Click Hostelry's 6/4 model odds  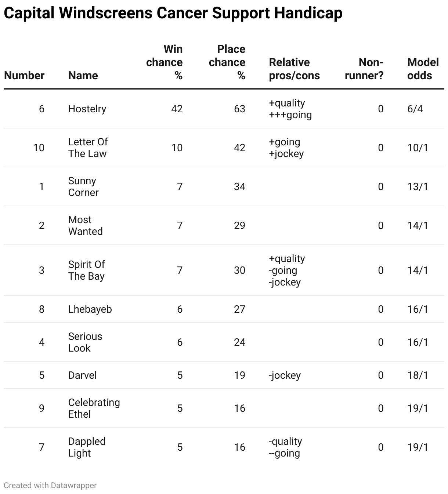click(x=415, y=109)
